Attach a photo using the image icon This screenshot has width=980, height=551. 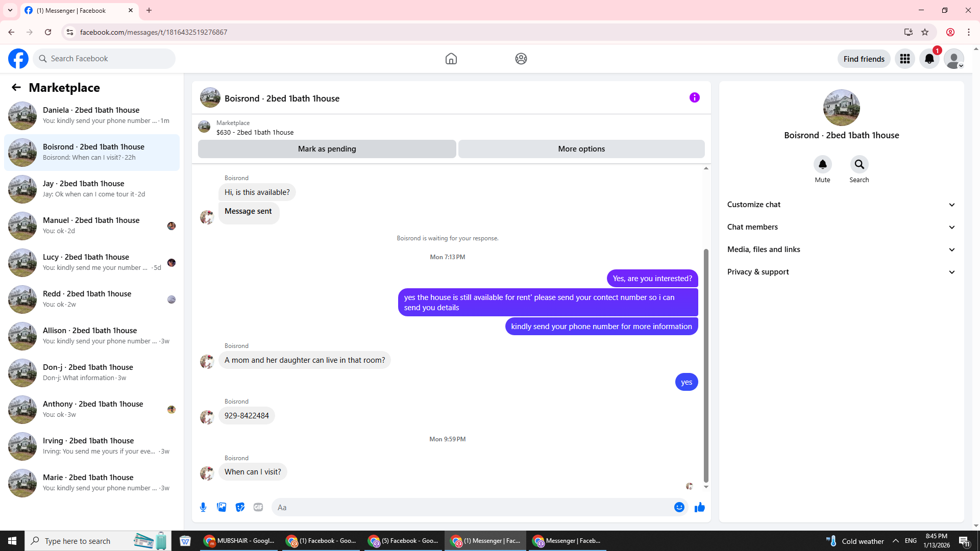(222, 507)
